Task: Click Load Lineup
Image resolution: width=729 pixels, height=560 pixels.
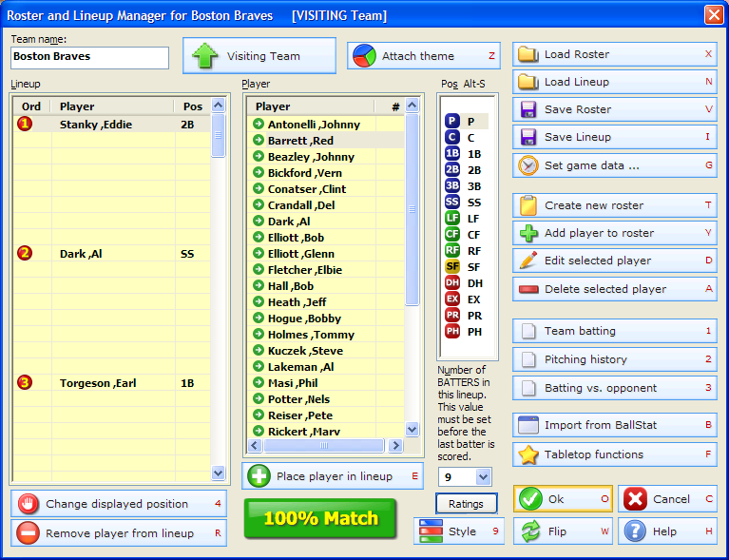Action: (x=615, y=82)
